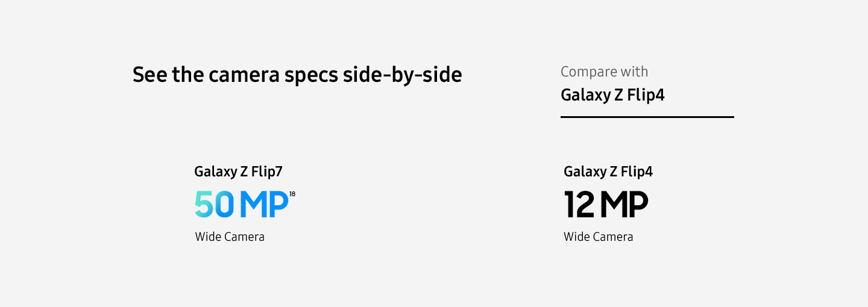Click the word "side-by-side" in the heading

[x=402, y=75]
